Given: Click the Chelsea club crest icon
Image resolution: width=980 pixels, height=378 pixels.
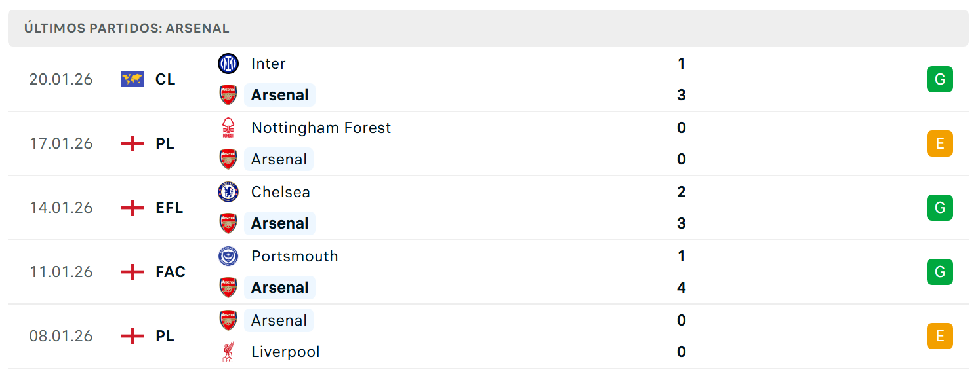Looking at the screenshot, I should click(228, 192).
